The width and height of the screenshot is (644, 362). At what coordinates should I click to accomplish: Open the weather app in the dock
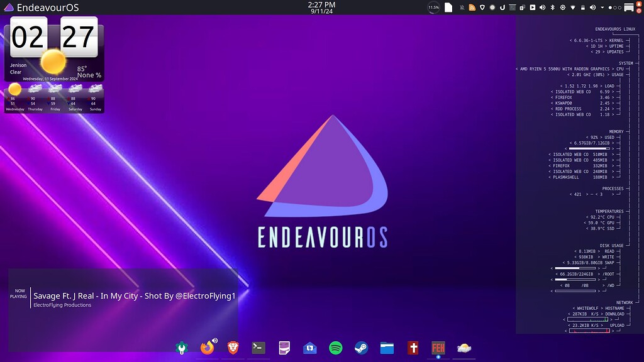point(464,348)
